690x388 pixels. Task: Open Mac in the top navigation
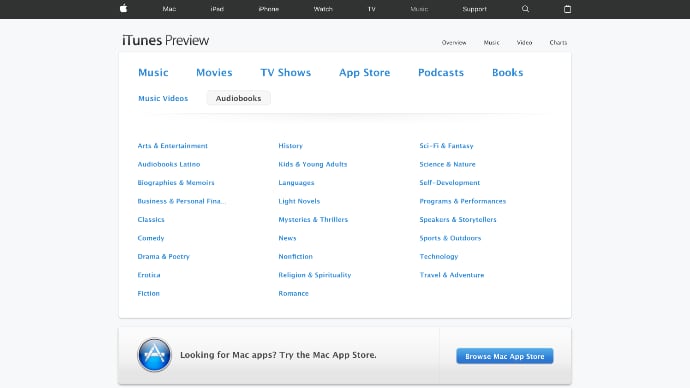169,9
